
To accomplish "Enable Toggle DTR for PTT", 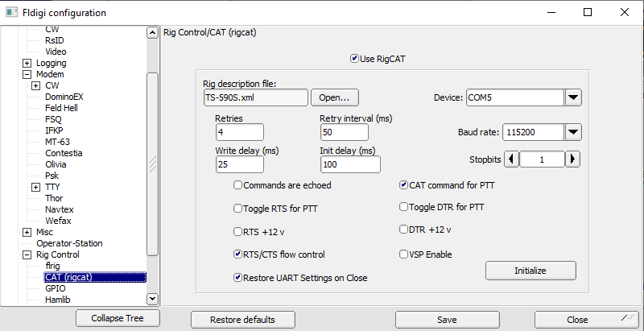I will 403,207.
